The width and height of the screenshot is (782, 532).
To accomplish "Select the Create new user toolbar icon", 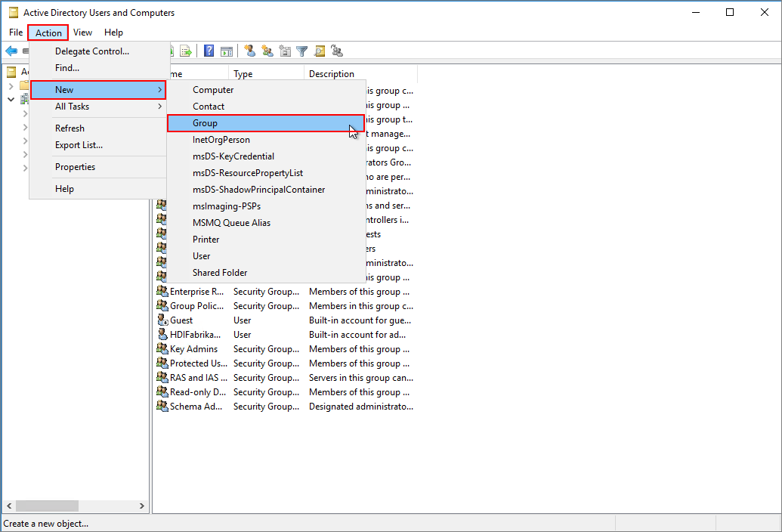I will (x=249, y=51).
